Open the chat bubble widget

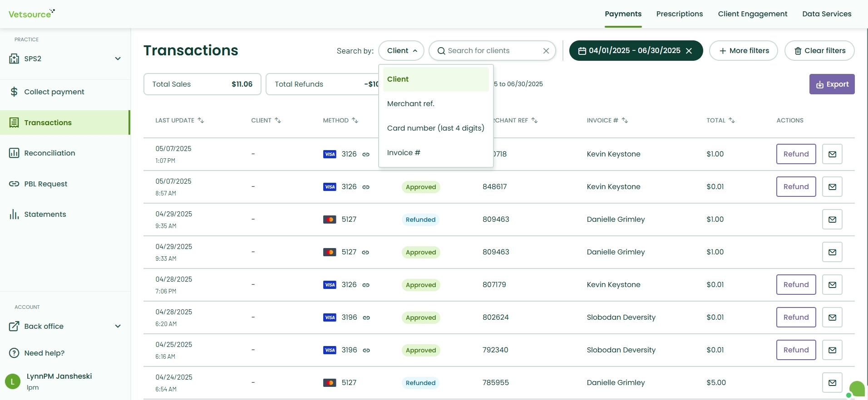coord(856,390)
